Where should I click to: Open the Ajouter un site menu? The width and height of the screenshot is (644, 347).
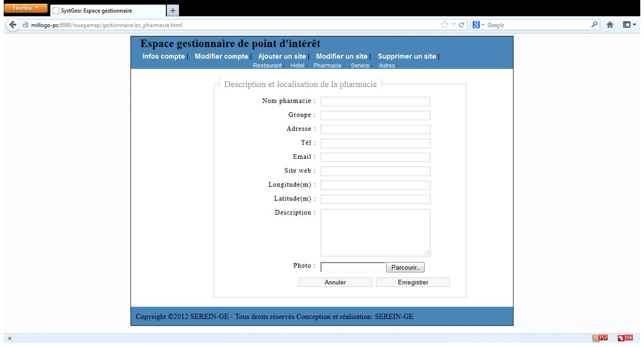point(282,56)
